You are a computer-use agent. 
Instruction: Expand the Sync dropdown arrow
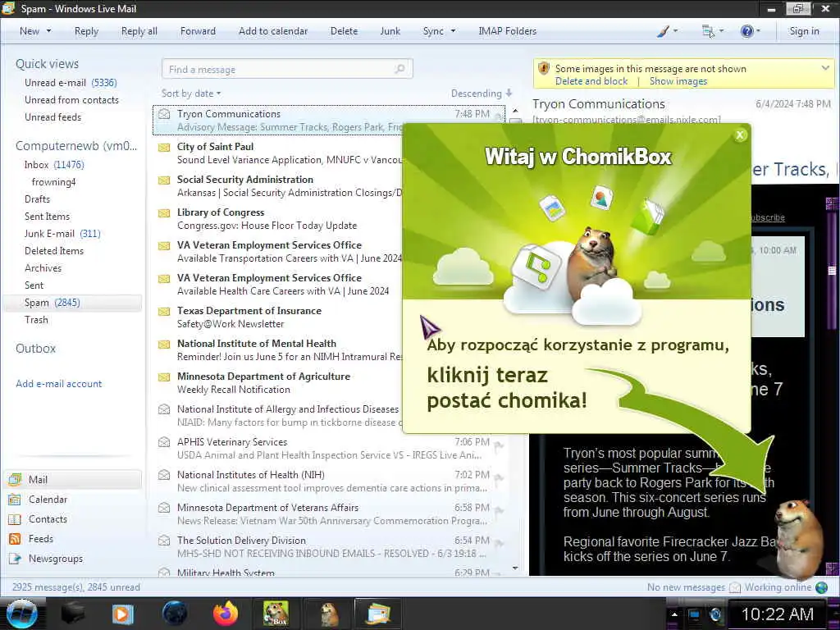(453, 31)
